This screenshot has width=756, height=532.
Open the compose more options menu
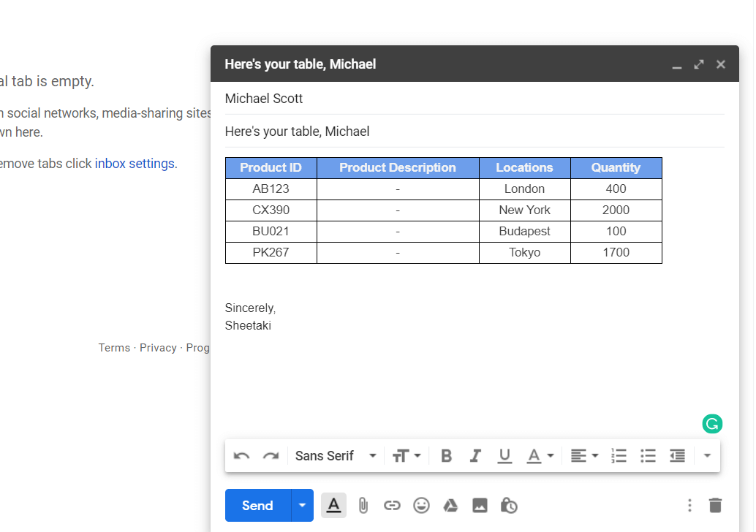coord(689,505)
